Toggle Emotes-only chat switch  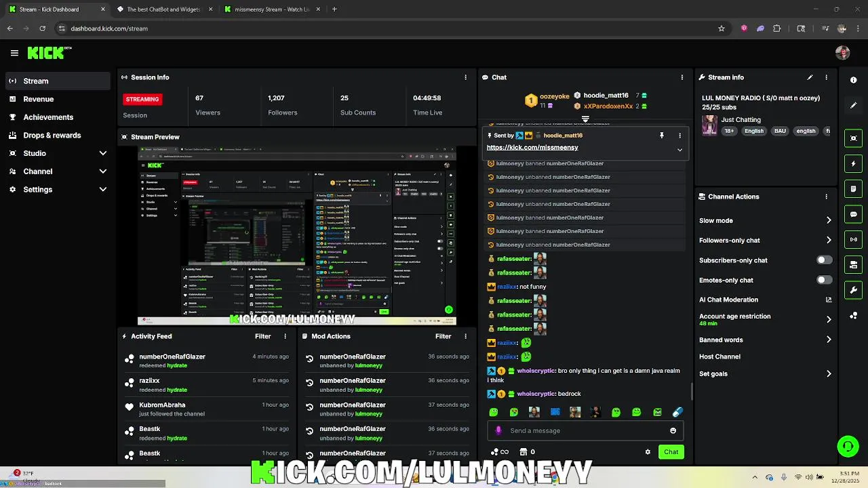click(824, 280)
